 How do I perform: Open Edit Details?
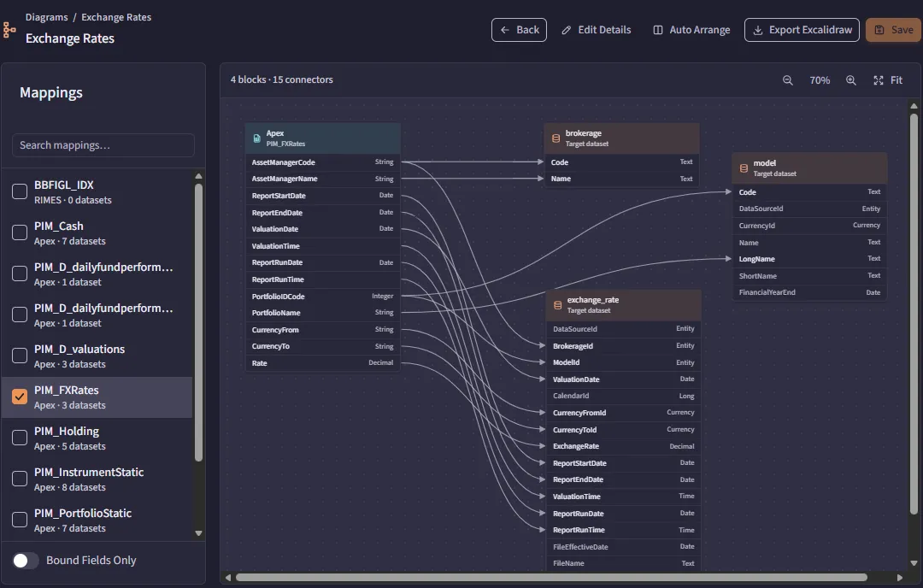point(597,30)
